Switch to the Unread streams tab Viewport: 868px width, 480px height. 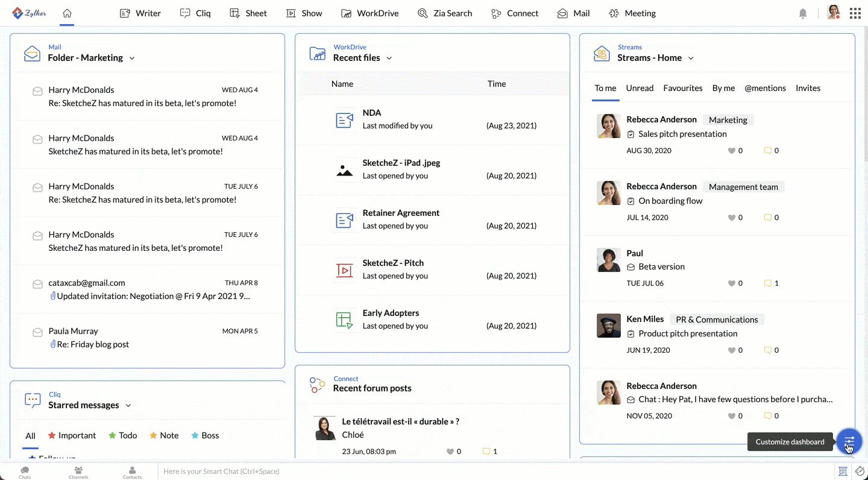(x=640, y=88)
